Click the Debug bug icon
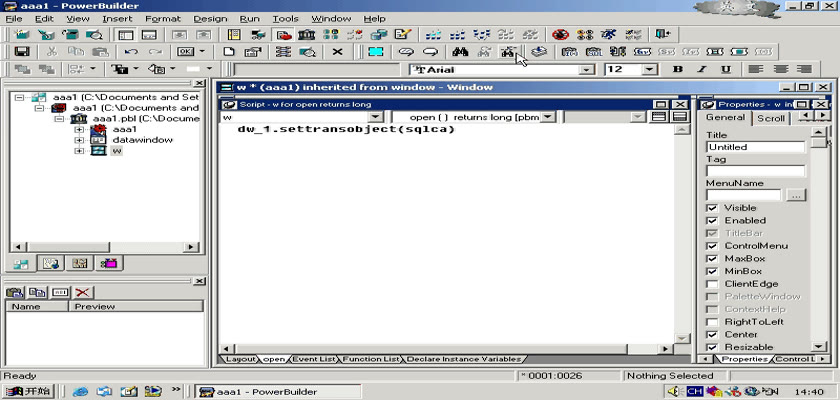Image resolution: width=840 pixels, height=400 pixels. tap(560, 35)
